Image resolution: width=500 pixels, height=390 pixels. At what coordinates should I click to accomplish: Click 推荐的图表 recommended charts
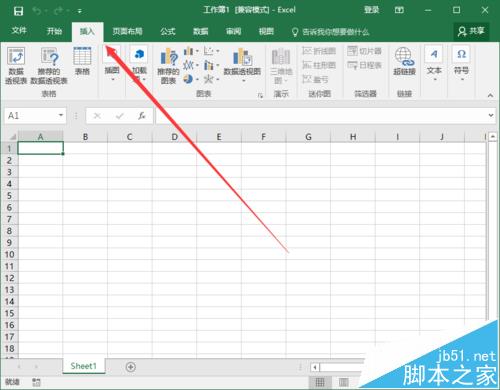click(x=168, y=66)
